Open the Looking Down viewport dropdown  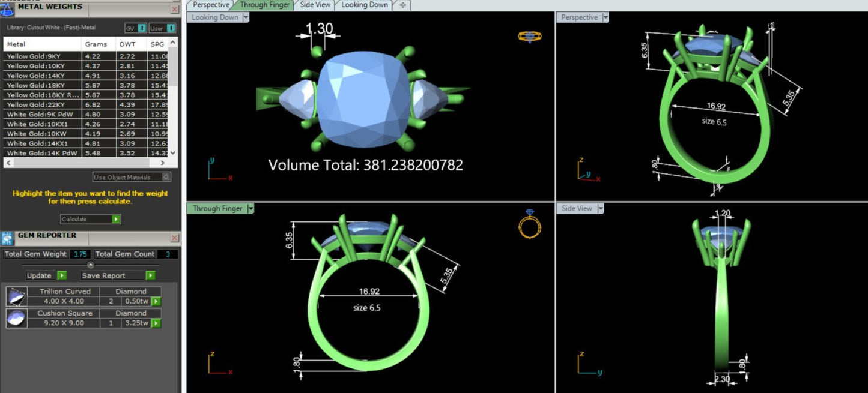(246, 17)
